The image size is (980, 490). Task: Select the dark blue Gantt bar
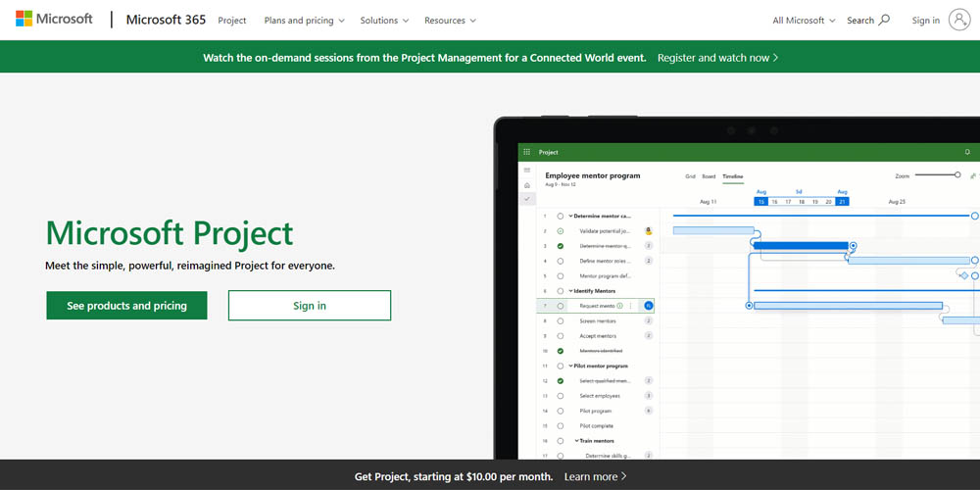[801, 246]
